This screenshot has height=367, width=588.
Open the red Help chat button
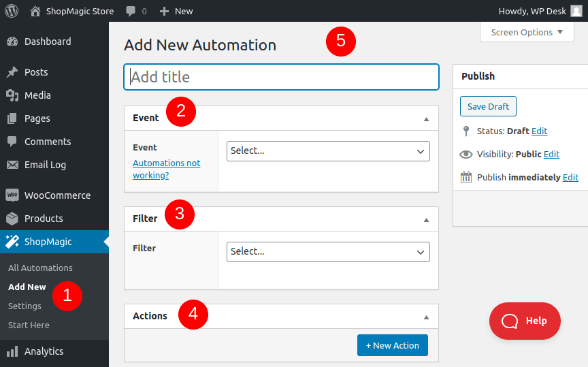coord(525,321)
